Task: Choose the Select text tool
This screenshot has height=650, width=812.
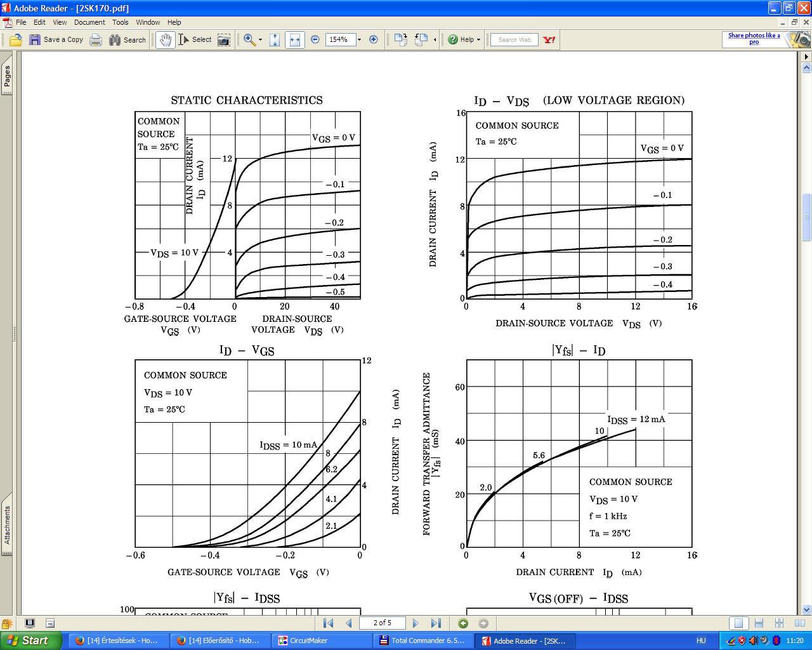Action: point(195,40)
